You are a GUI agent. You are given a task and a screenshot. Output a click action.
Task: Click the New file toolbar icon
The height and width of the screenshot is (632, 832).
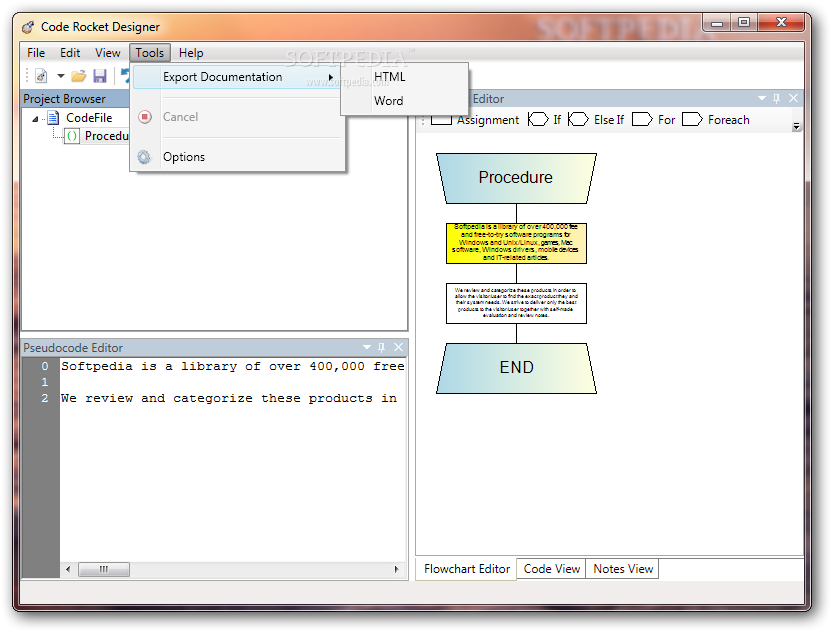coord(41,76)
